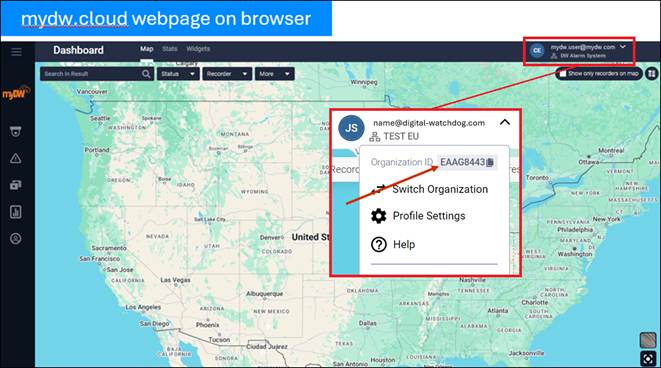
Task: Open the More filter dropdown
Action: pos(274,74)
